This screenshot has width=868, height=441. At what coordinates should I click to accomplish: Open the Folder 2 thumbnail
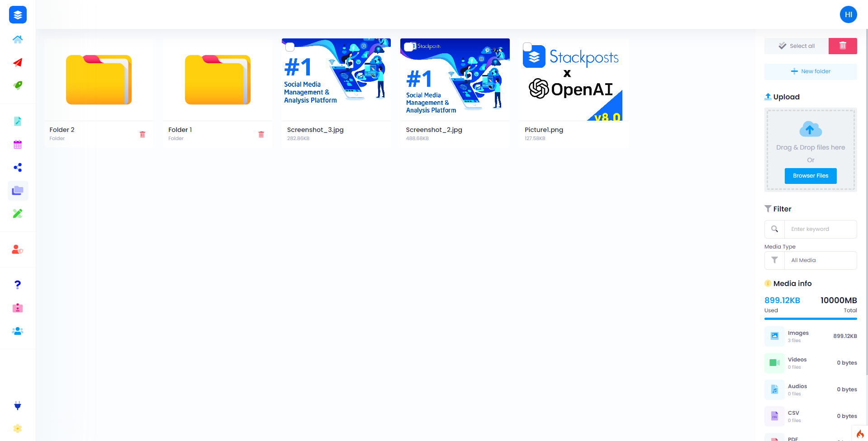pyautogui.click(x=99, y=80)
